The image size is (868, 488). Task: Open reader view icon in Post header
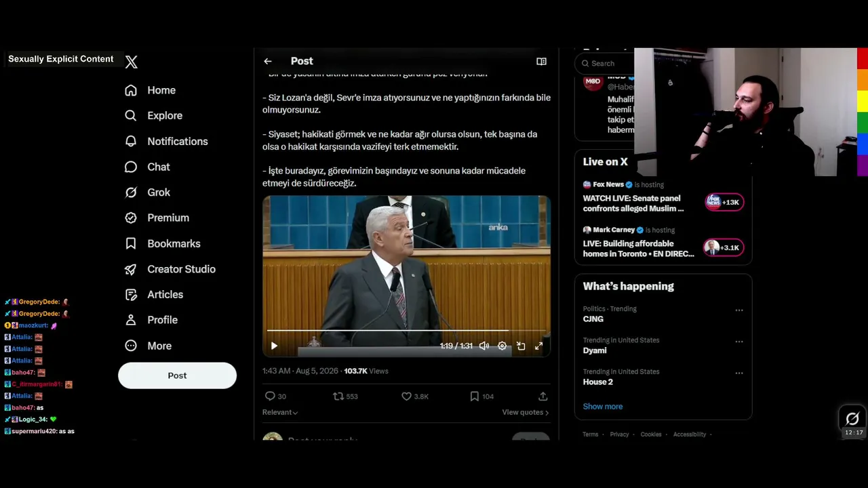click(541, 62)
